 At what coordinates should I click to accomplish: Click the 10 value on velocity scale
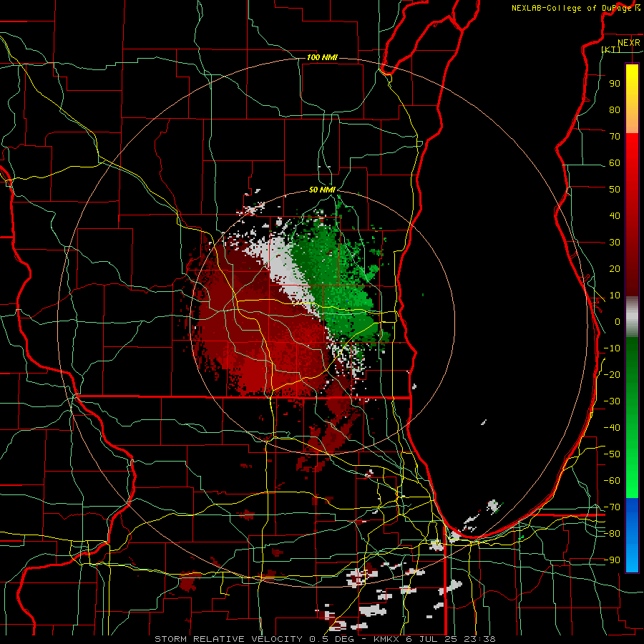(x=615, y=296)
